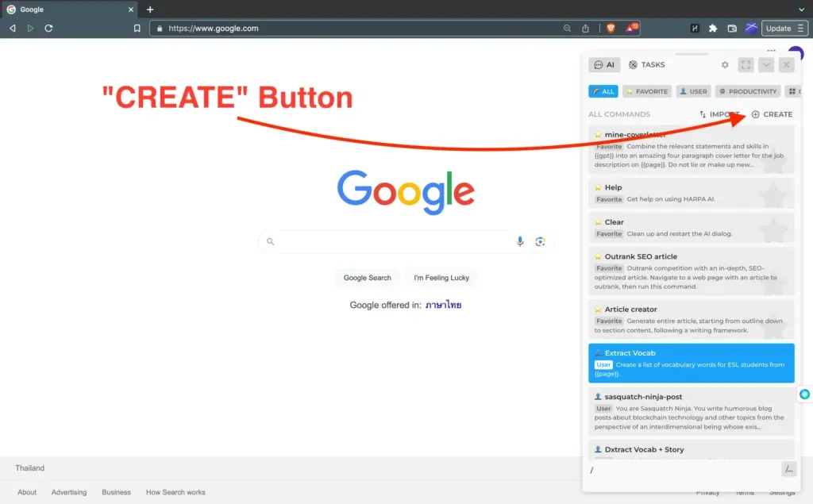The width and height of the screenshot is (813, 504).
Task: Select the FAVORITE filter chip
Action: (x=647, y=91)
